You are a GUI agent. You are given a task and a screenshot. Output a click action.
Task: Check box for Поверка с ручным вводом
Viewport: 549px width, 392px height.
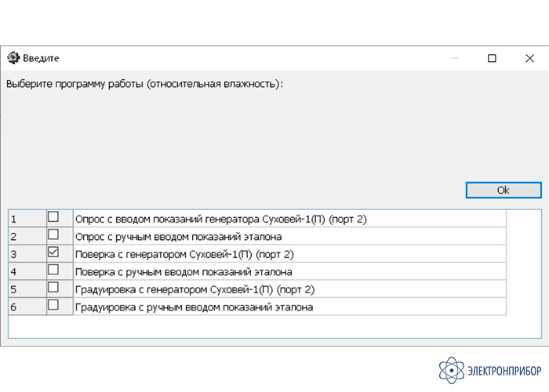53,270
